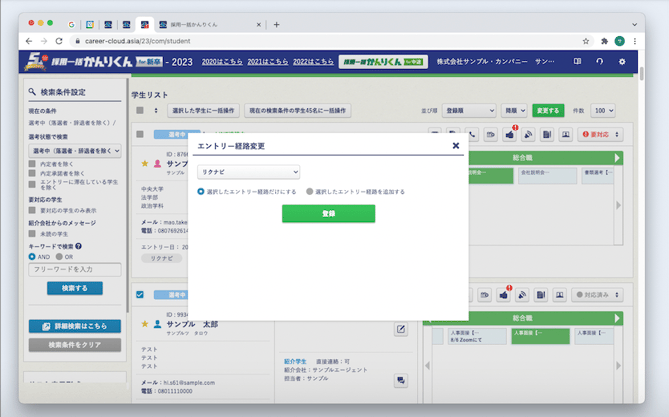Image resolution: width=669 pixels, height=417 pixels.
Task: Click the 2022はこちら link
Action: pyautogui.click(x=313, y=61)
